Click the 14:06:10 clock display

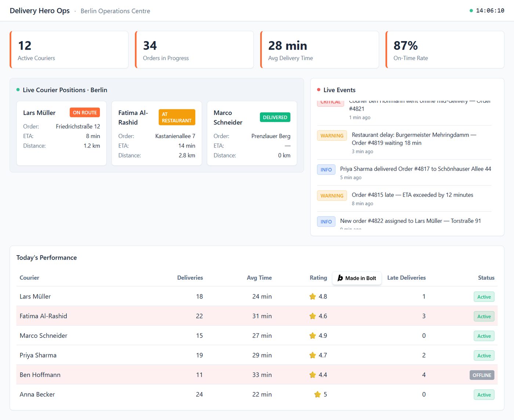click(x=490, y=11)
